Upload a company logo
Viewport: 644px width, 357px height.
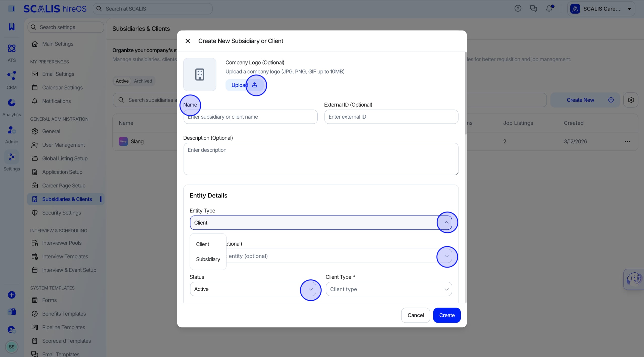pyautogui.click(x=244, y=85)
